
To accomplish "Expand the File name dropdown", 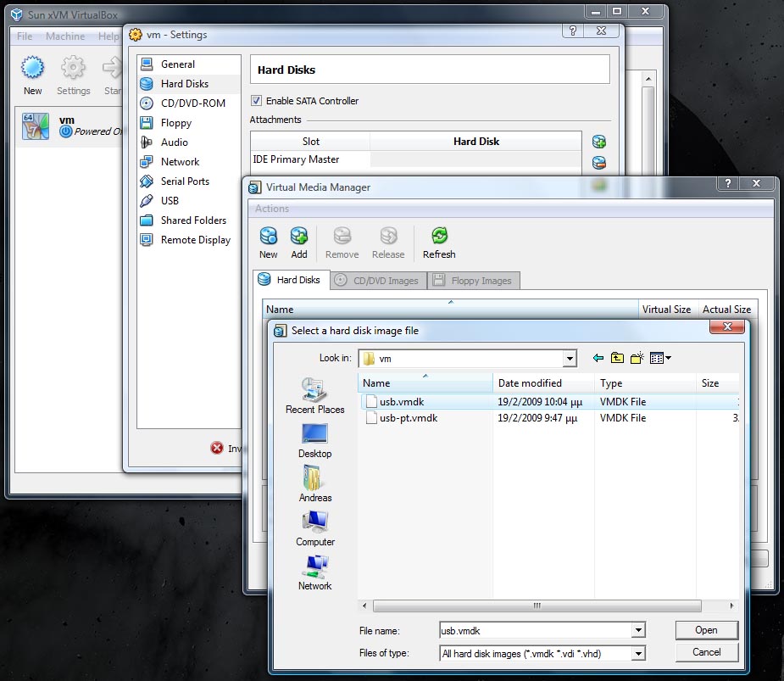I will [x=638, y=630].
